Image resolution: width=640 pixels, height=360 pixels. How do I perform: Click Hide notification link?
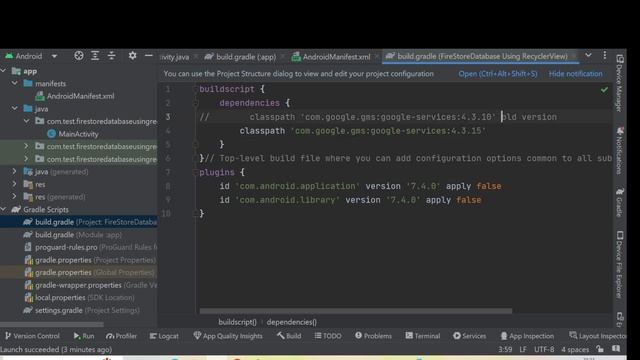coord(576,74)
